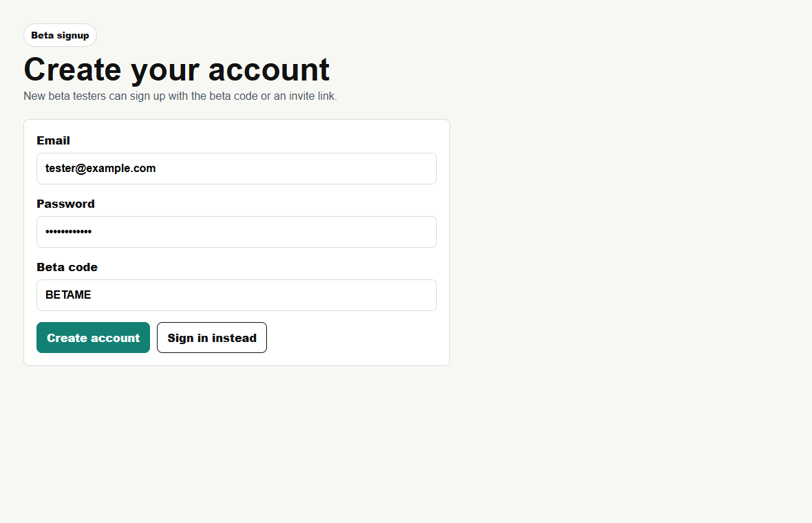Image resolution: width=812 pixels, height=523 pixels.
Task: Click the Create account button
Action: point(93,338)
